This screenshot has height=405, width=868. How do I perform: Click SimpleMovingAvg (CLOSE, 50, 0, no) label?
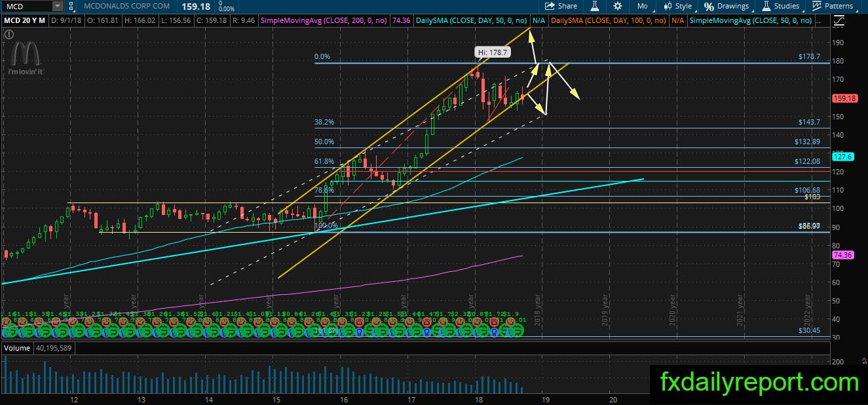[751, 21]
